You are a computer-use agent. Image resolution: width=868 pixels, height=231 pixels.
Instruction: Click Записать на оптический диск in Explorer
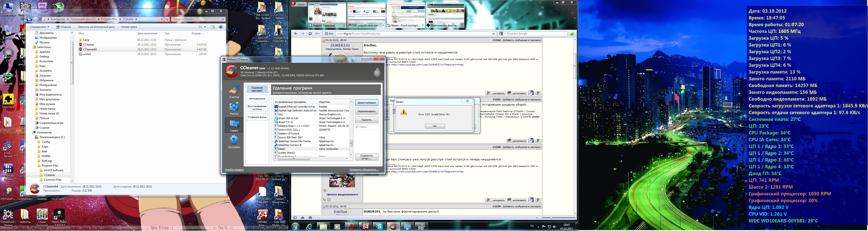[96, 27]
